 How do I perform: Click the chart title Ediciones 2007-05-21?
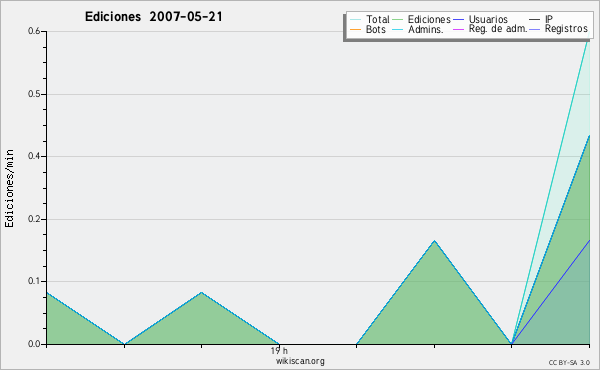pos(153,17)
